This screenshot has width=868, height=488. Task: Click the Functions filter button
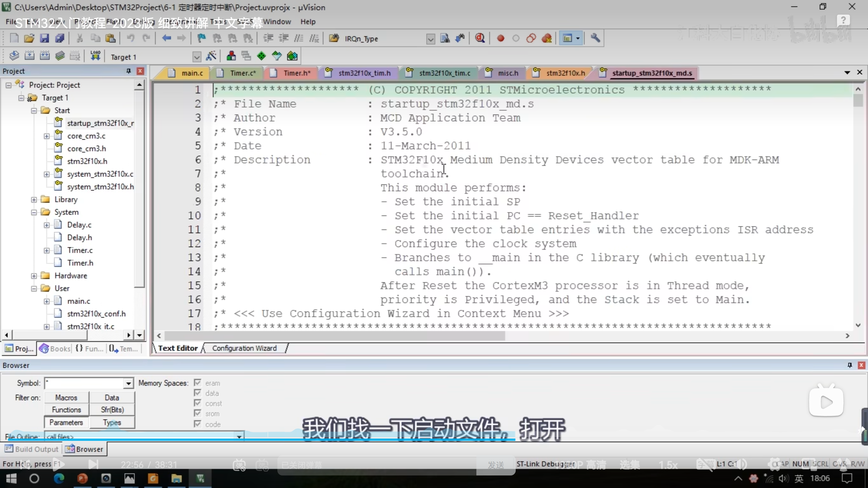[x=66, y=410]
